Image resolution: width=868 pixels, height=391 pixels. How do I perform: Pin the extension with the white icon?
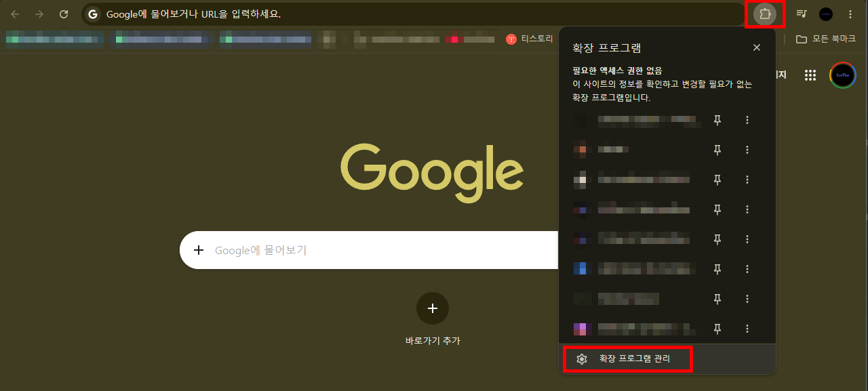[717, 180]
